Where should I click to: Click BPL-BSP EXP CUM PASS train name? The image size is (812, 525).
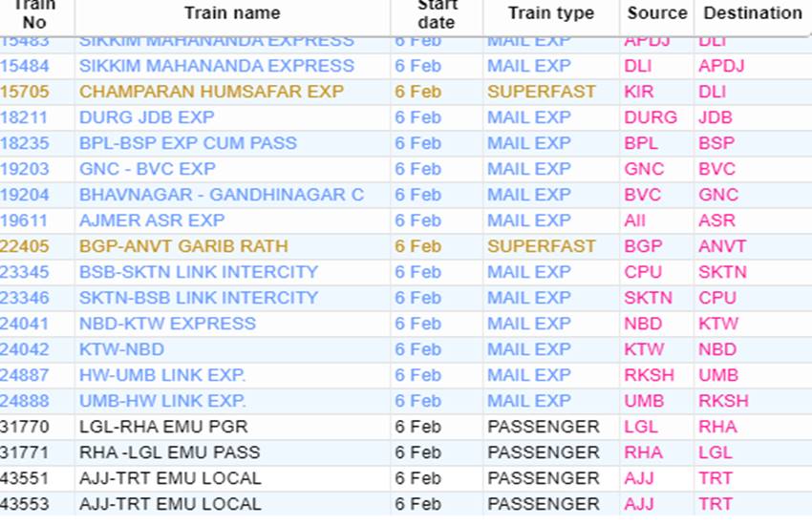click(x=188, y=143)
